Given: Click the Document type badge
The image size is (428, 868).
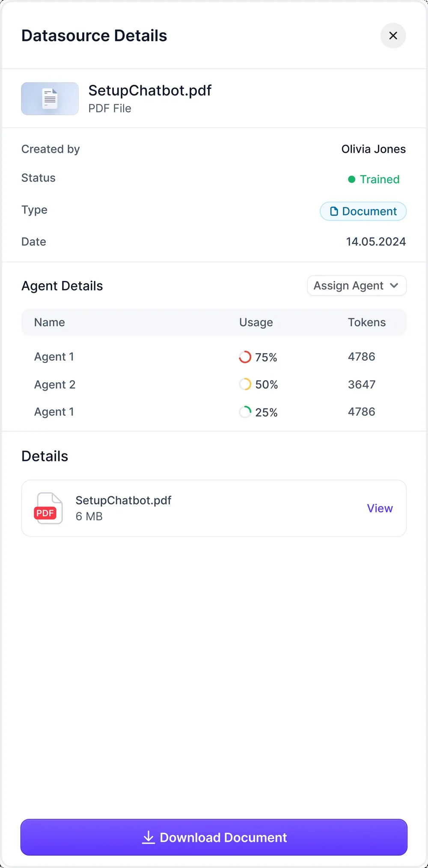Looking at the screenshot, I should click(363, 211).
